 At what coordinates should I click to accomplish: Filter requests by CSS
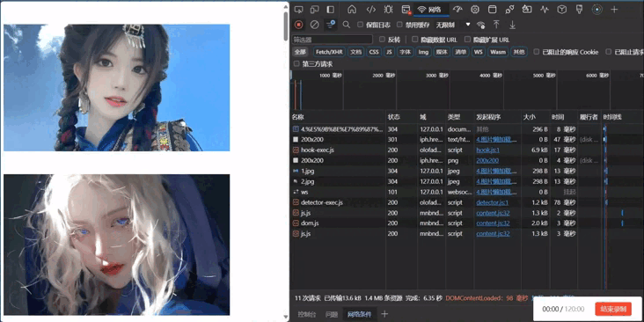[x=374, y=52]
